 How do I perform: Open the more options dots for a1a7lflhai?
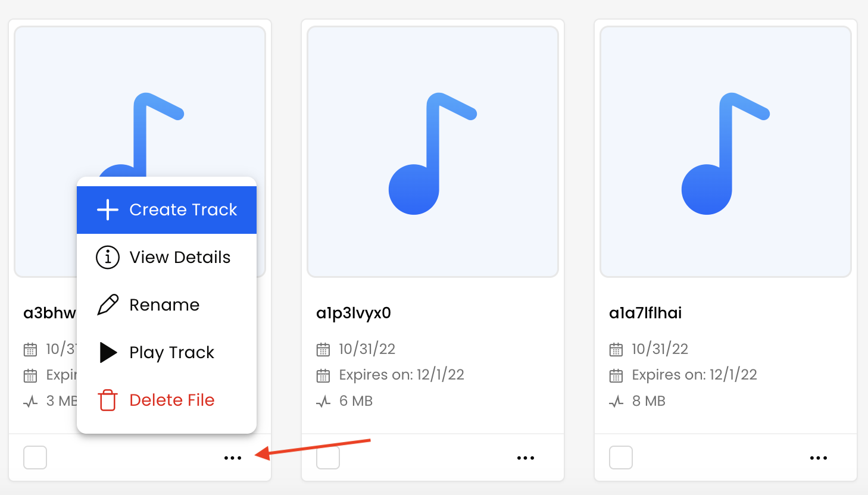click(819, 458)
